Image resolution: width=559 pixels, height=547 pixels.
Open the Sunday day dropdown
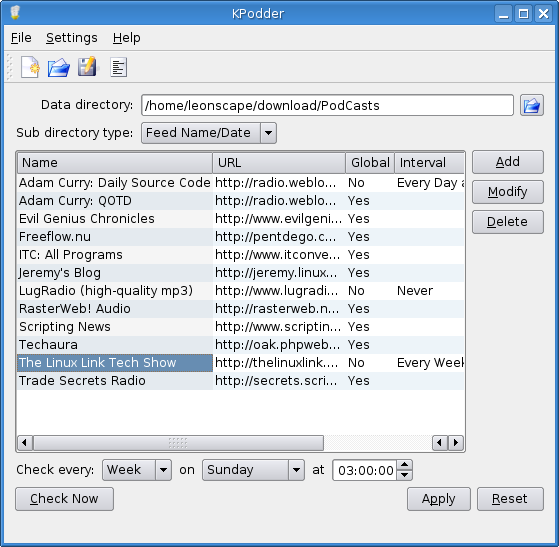(x=253, y=470)
